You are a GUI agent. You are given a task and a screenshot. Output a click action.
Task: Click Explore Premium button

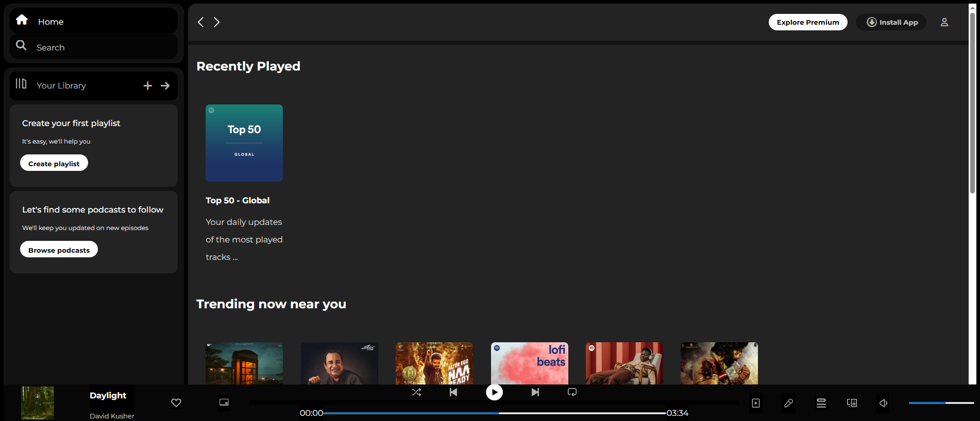point(808,22)
